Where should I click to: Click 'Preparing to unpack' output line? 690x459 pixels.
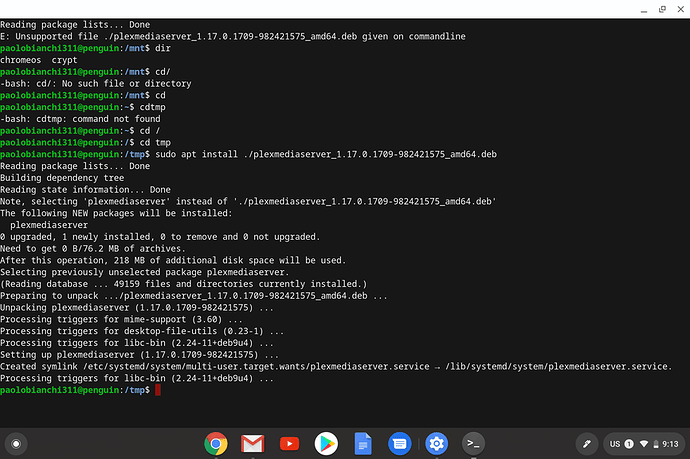pyautogui.click(x=194, y=296)
